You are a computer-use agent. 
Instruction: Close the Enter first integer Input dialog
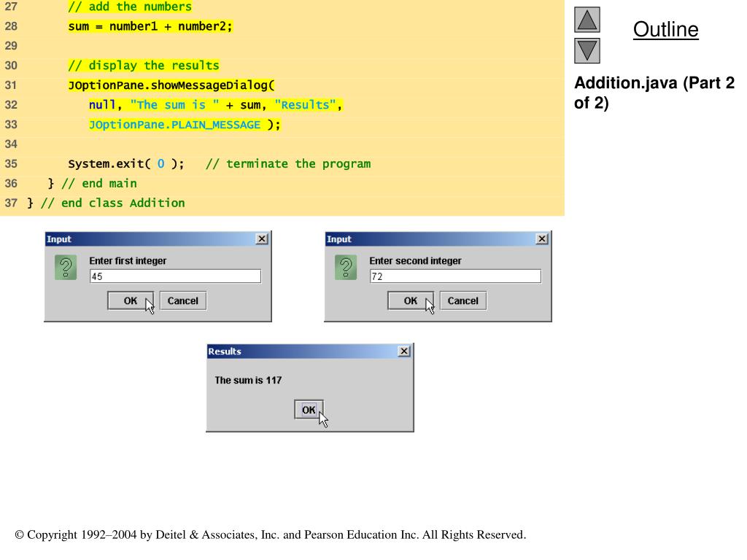(262, 239)
